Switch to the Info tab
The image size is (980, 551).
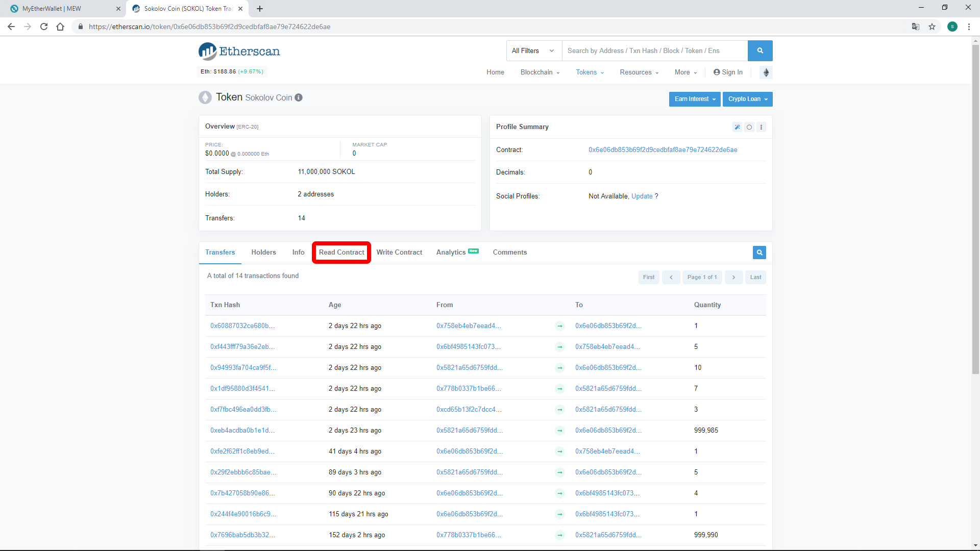click(298, 253)
